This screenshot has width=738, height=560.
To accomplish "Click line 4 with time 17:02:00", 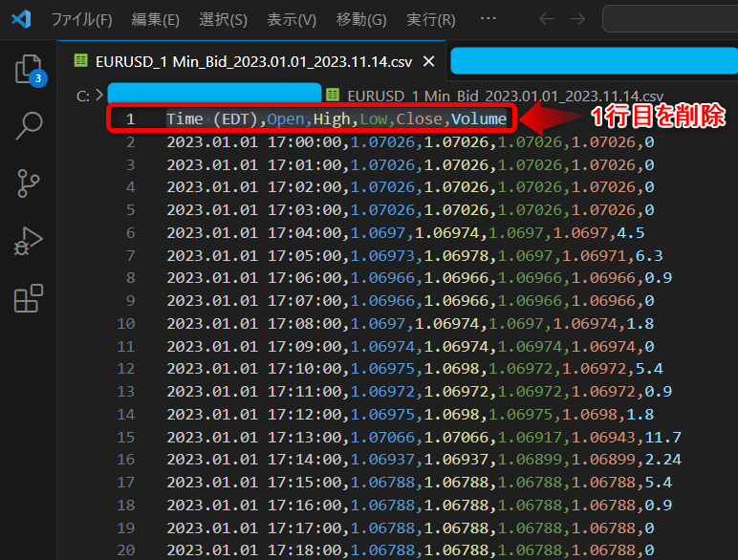I will pos(410,187).
